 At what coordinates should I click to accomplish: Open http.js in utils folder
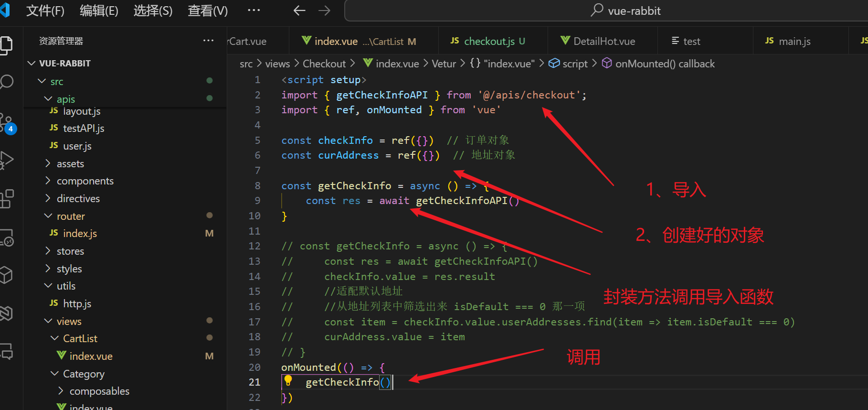(x=125, y=303)
